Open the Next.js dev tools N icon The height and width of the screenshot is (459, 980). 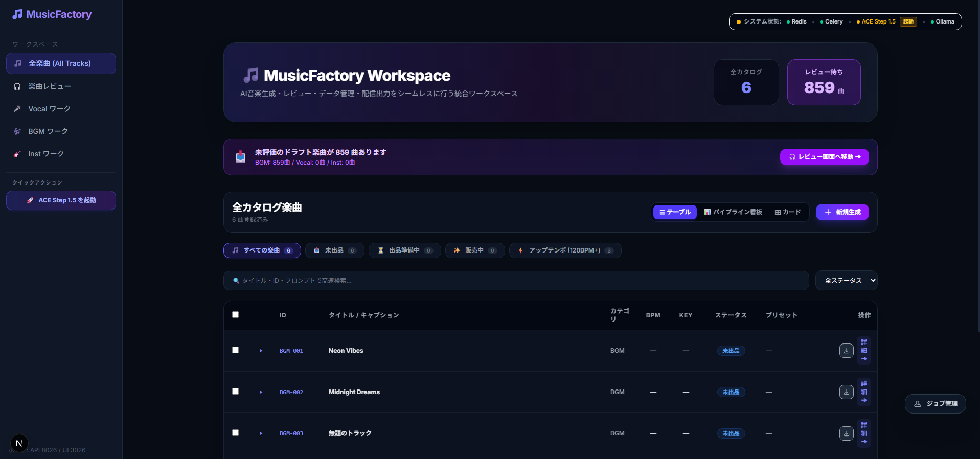[19, 443]
